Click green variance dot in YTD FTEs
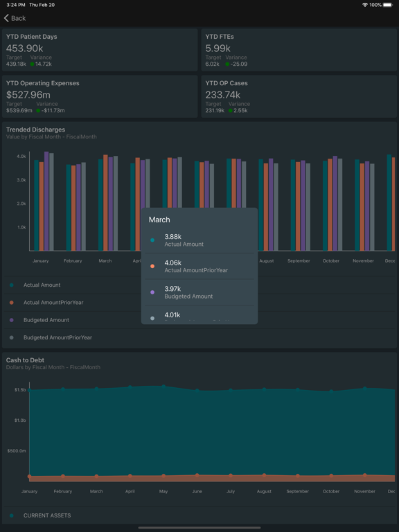 (227, 64)
